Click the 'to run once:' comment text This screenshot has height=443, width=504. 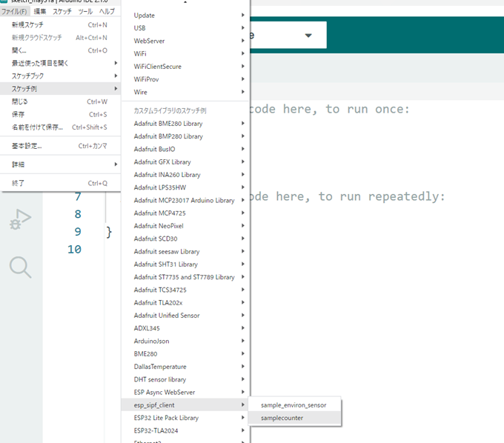click(x=368, y=109)
